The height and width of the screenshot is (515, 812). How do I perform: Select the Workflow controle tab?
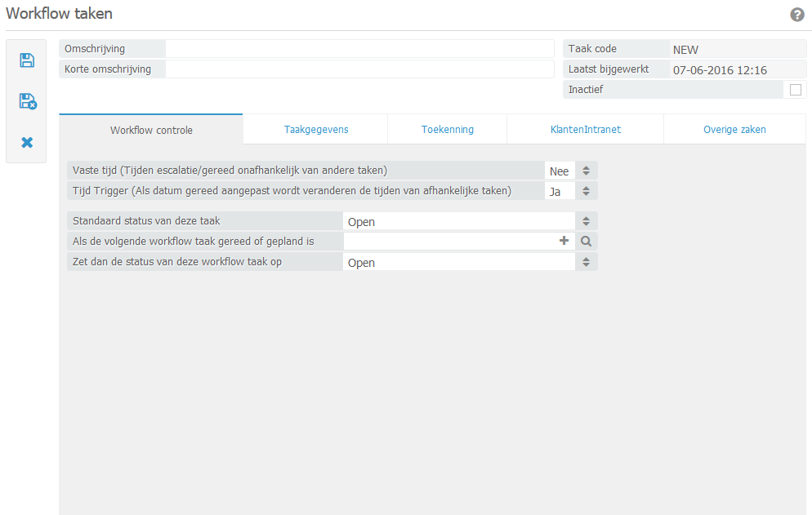pos(151,130)
